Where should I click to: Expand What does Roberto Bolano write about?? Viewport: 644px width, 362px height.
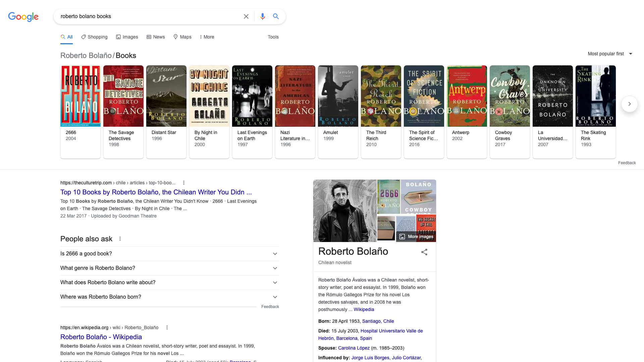pyautogui.click(x=170, y=283)
